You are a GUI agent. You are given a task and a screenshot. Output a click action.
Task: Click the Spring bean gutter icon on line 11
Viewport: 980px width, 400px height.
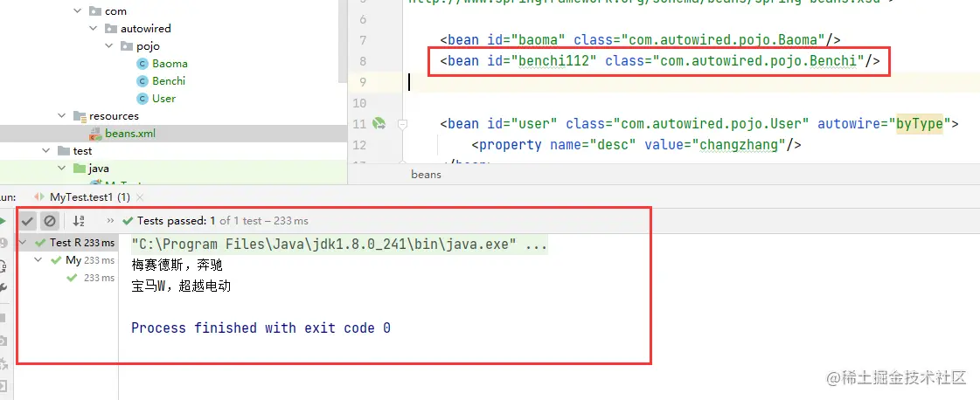point(379,123)
